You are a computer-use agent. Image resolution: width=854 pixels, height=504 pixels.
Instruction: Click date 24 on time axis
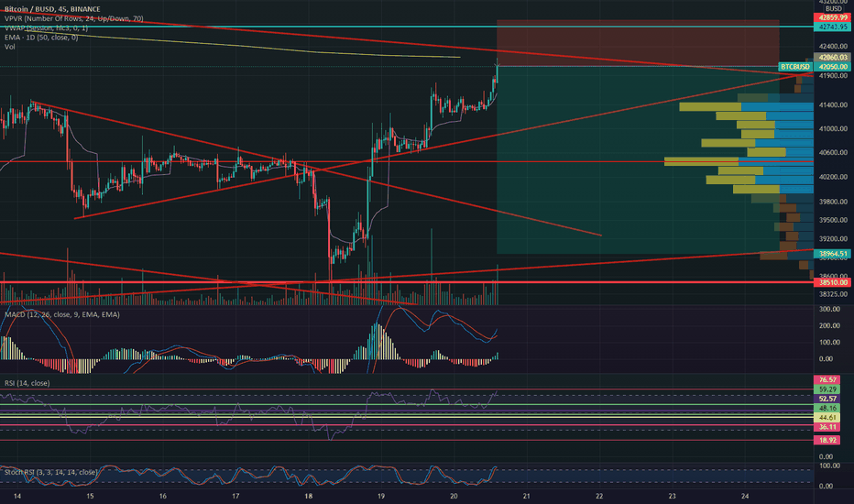(x=746, y=496)
